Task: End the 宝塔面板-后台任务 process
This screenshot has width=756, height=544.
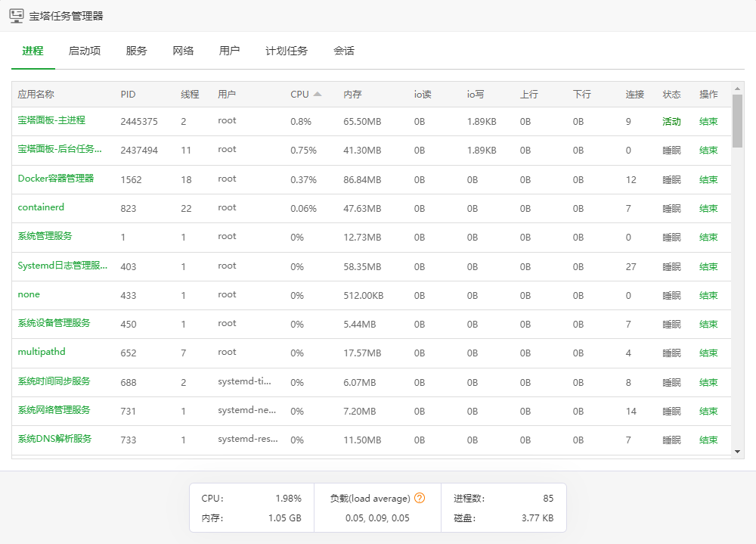Action: pos(708,151)
